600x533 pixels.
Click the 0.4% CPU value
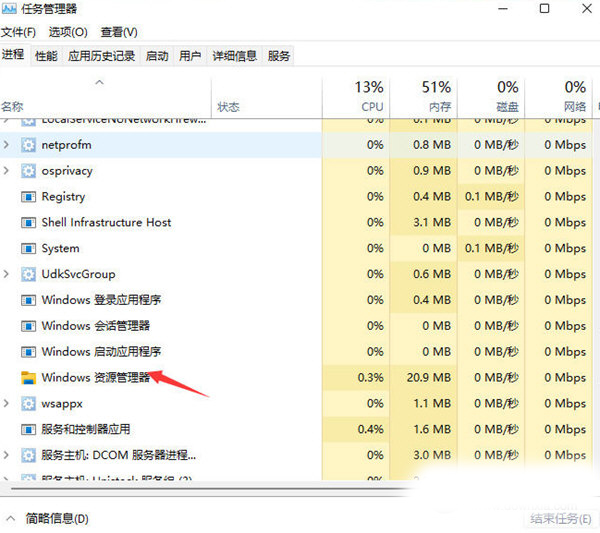[371, 429]
